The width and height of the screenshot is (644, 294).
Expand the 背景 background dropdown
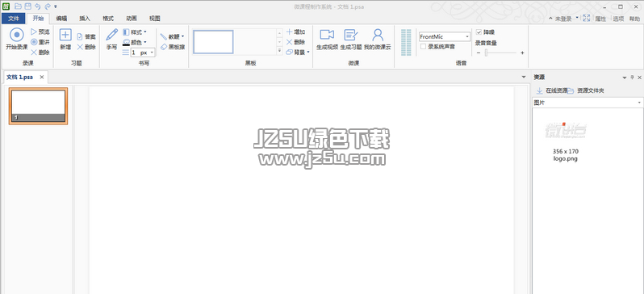[297, 52]
